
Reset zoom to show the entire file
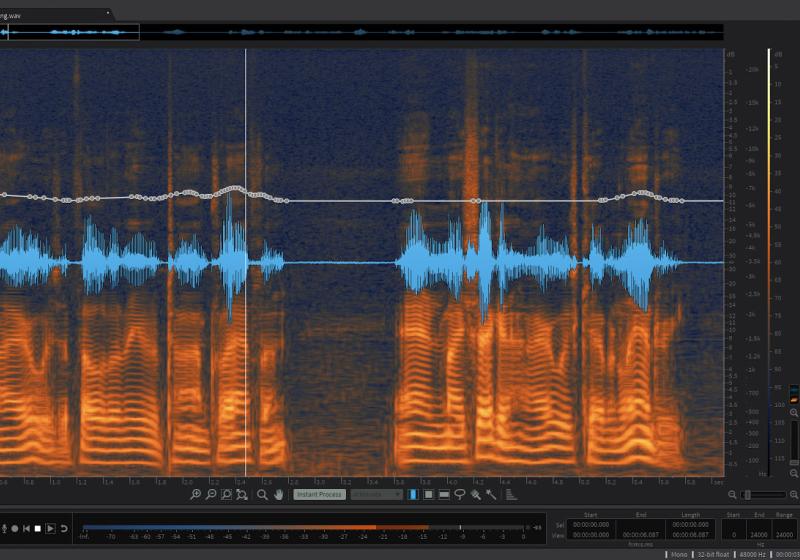[x=242, y=494]
